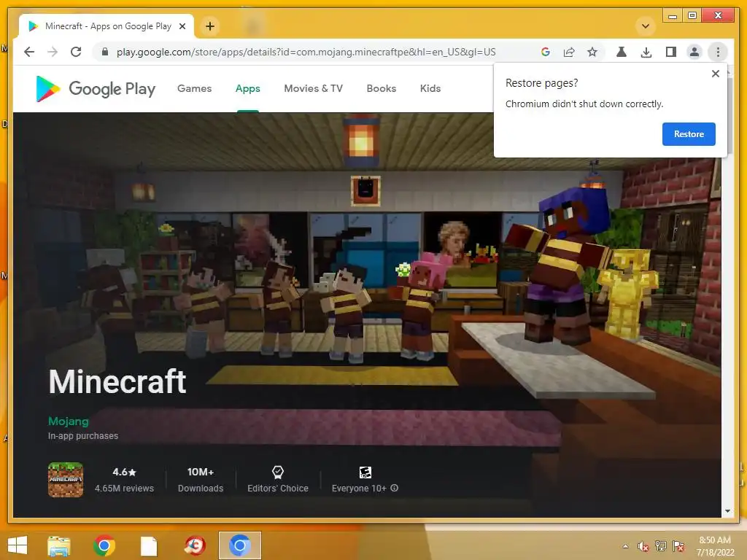This screenshot has height=560, width=747.
Task: View site information via the padlock icon
Action: 105,52
